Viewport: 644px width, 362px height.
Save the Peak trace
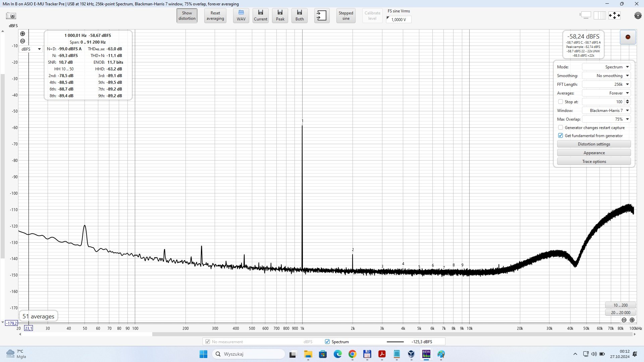pos(280,16)
